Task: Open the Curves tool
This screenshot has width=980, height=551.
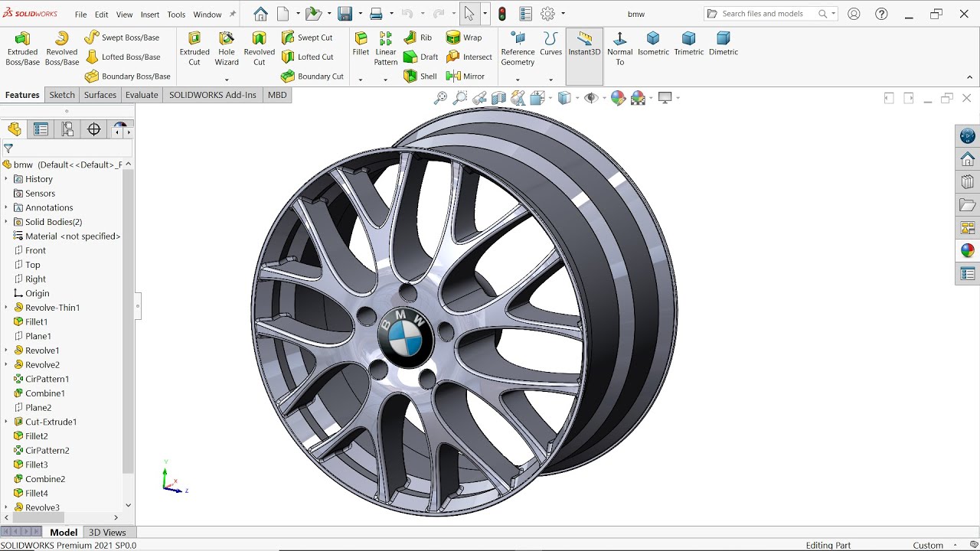Action: point(550,44)
